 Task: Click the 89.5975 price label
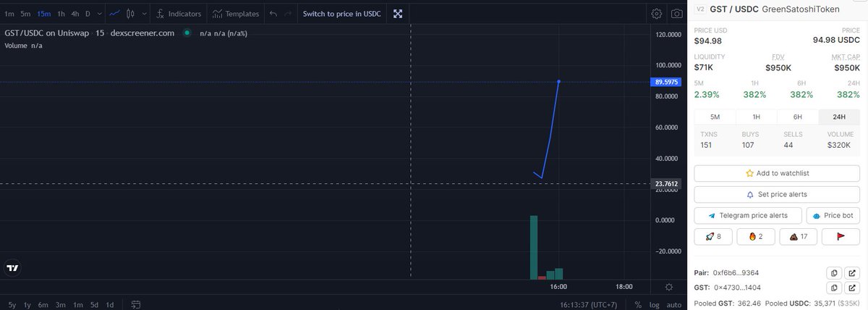(666, 82)
